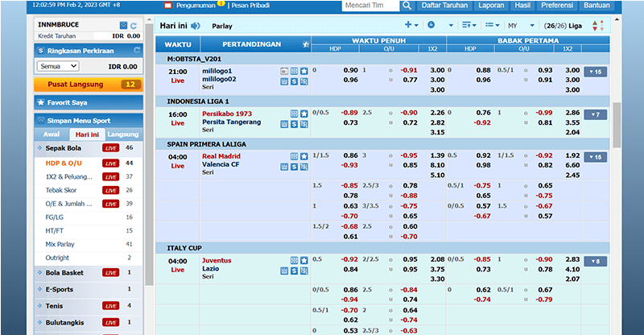Click the Pengumuman announcement icon
The image size is (644, 335).
click(x=167, y=6)
